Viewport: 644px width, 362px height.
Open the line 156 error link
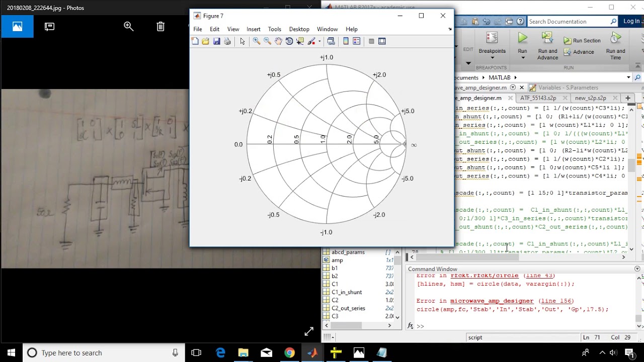click(x=556, y=301)
